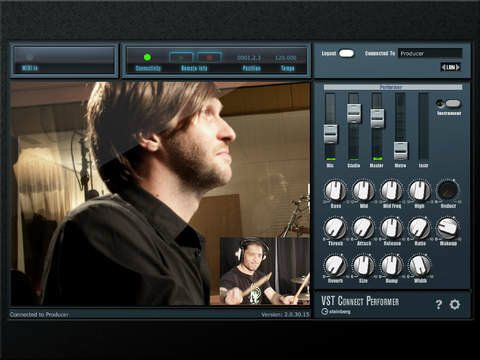Click the remote record indicator button
The image size is (480, 360).
[209, 57]
